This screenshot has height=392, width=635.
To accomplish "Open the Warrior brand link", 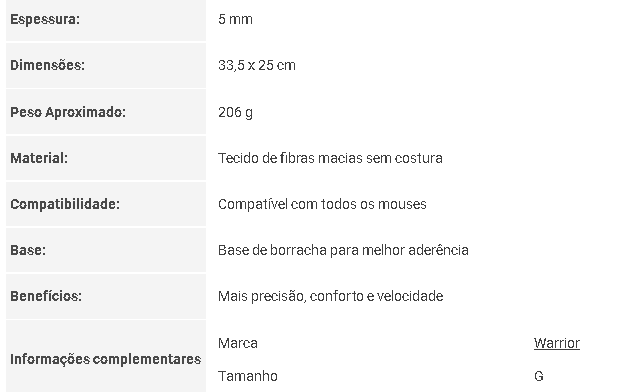I will [x=556, y=343].
